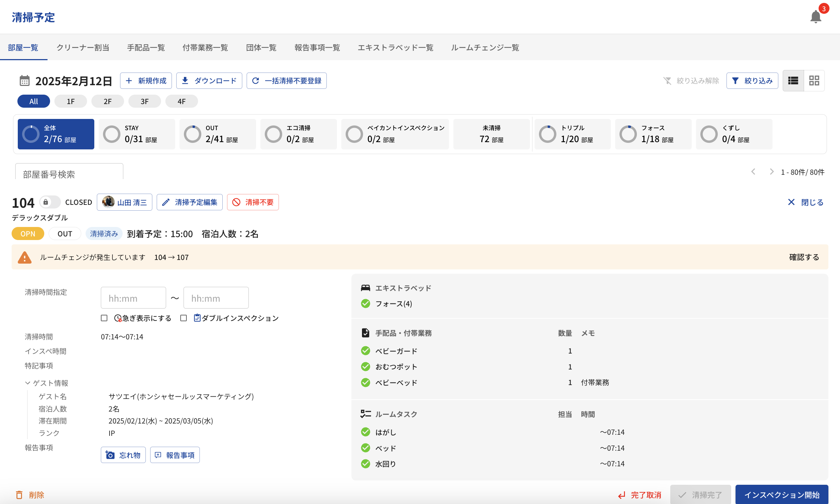
Task: Select the OUT progress ring card
Action: 218,134
